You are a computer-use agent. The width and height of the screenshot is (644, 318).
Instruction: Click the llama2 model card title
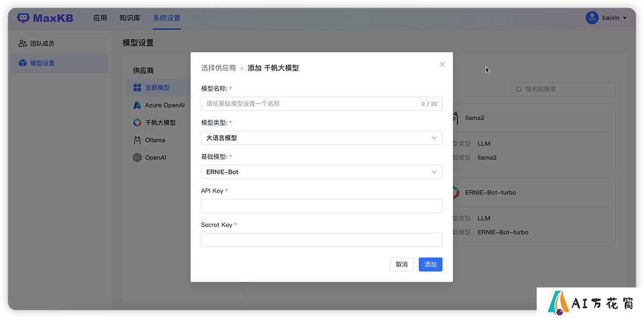[x=474, y=117]
